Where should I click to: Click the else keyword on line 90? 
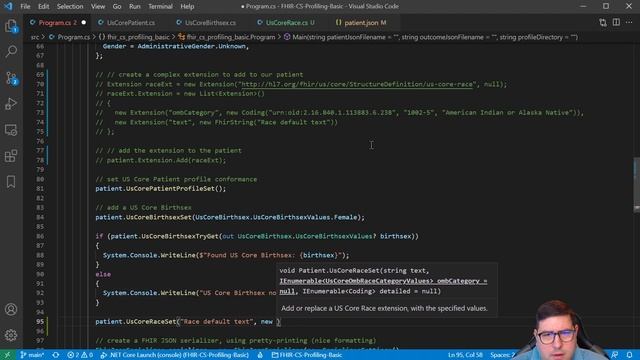[x=103, y=274]
